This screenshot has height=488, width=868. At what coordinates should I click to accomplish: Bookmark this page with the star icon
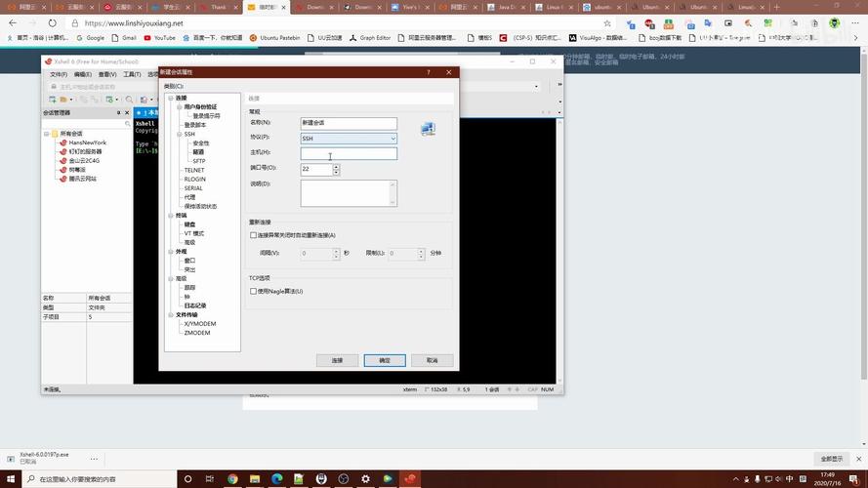click(607, 23)
